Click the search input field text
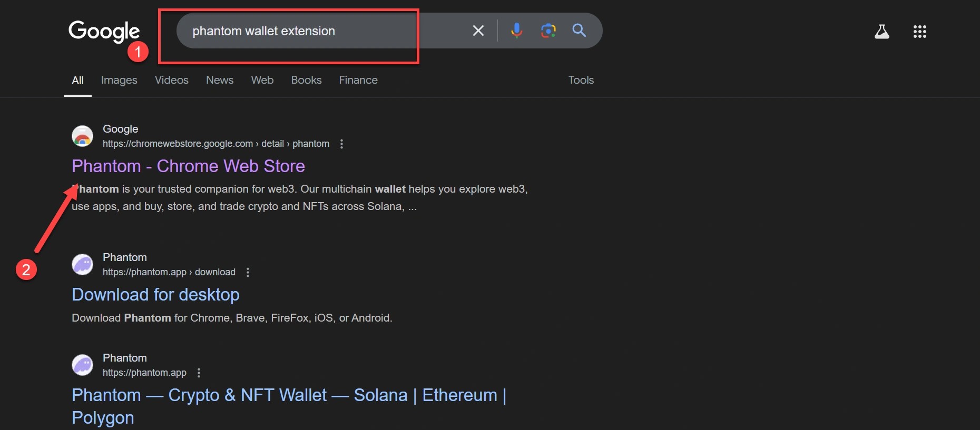This screenshot has width=980, height=430. click(x=263, y=31)
